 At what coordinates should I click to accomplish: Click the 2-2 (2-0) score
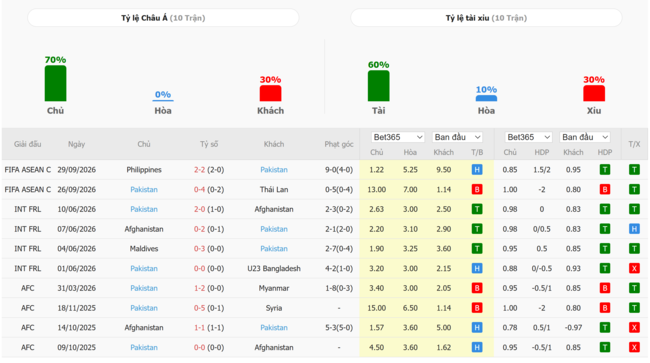(209, 169)
